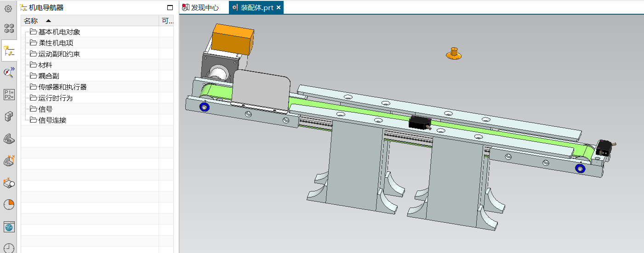Select the 耦合副 tree item

coord(49,76)
